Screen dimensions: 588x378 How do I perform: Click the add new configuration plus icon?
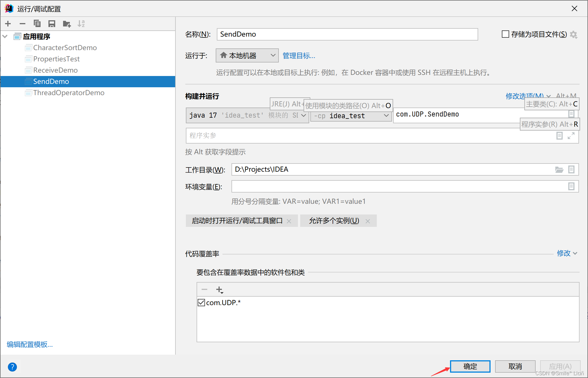(8, 24)
